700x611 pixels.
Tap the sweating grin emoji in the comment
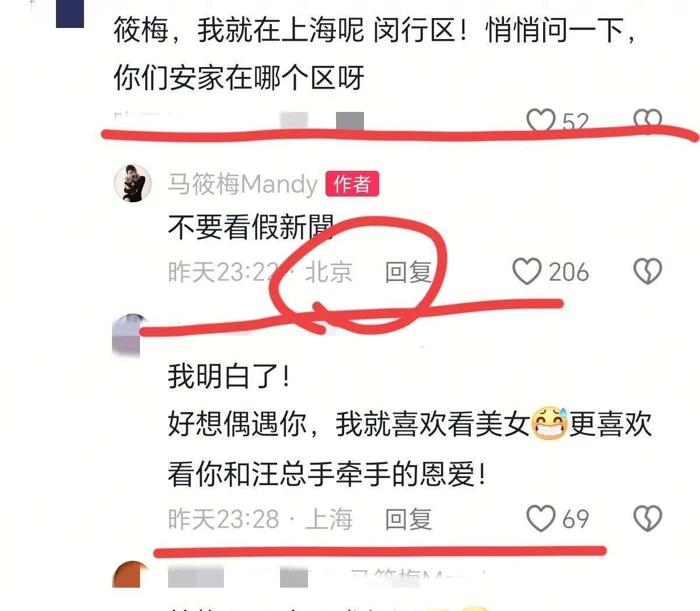(x=549, y=424)
